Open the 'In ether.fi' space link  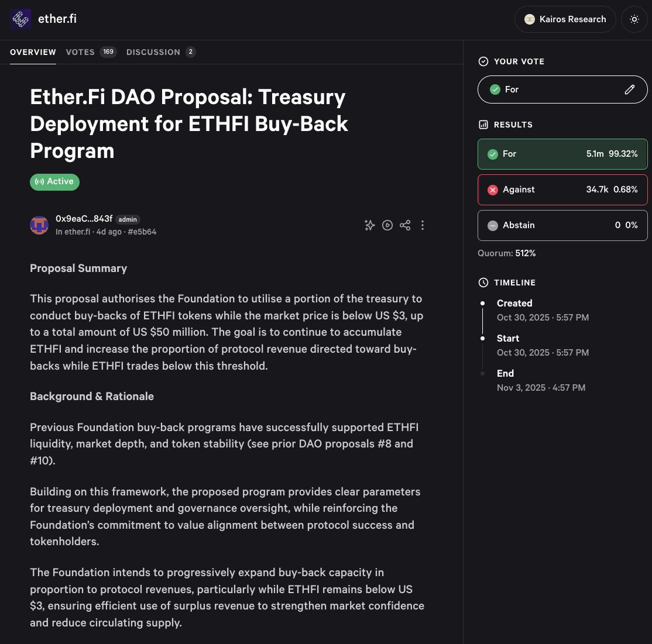point(73,232)
